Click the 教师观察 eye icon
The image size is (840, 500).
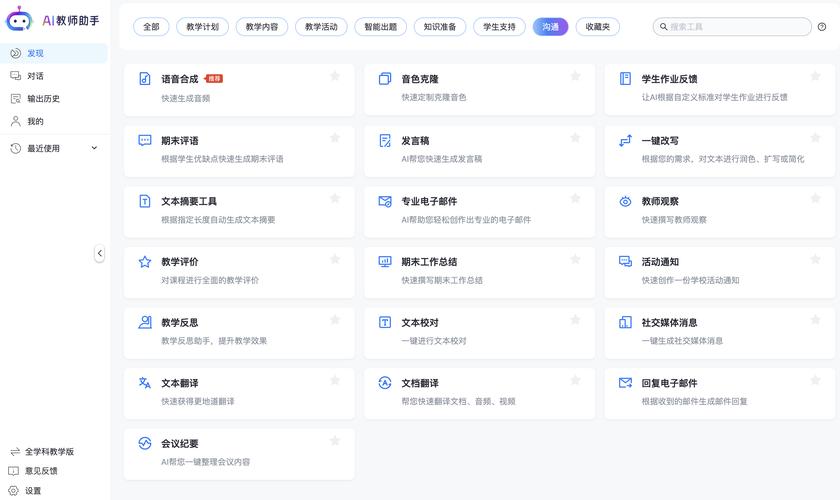click(x=625, y=201)
